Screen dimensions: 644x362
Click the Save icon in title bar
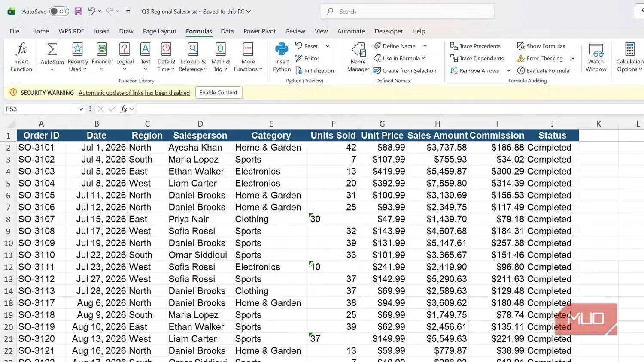tap(78, 12)
